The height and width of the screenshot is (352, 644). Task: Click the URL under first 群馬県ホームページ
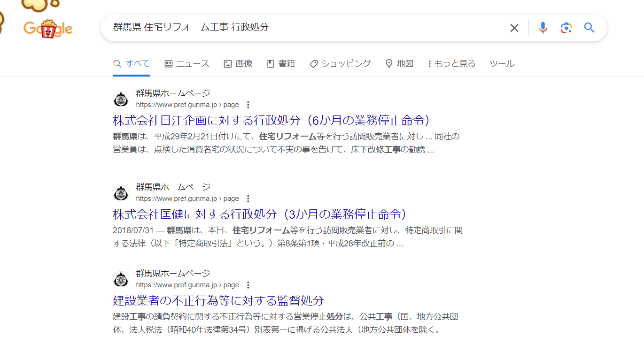click(x=187, y=105)
